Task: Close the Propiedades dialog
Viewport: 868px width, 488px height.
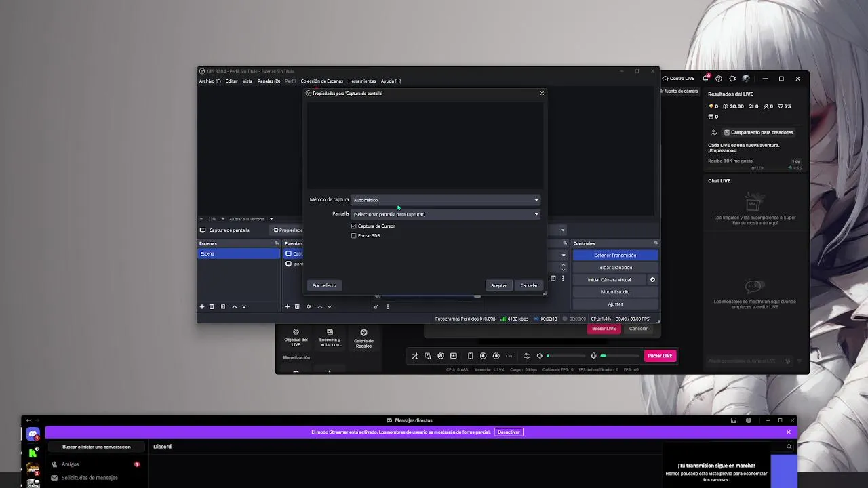Action: pyautogui.click(x=542, y=93)
